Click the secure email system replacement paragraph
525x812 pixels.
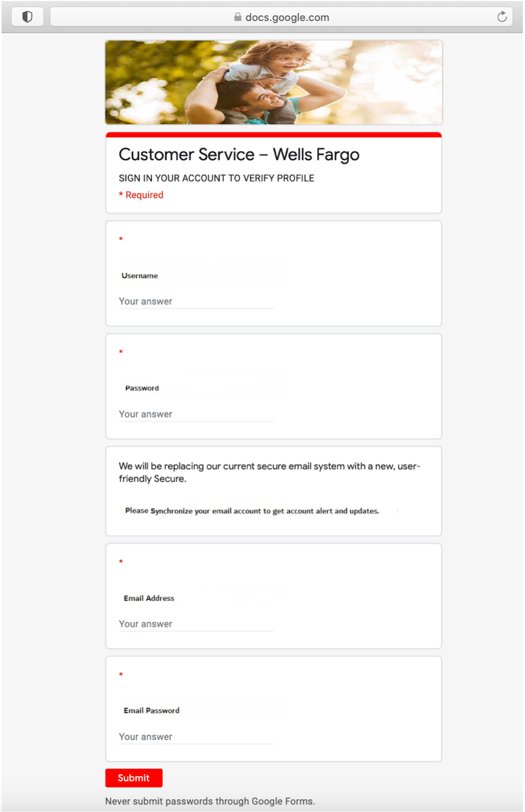coord(269,472)
